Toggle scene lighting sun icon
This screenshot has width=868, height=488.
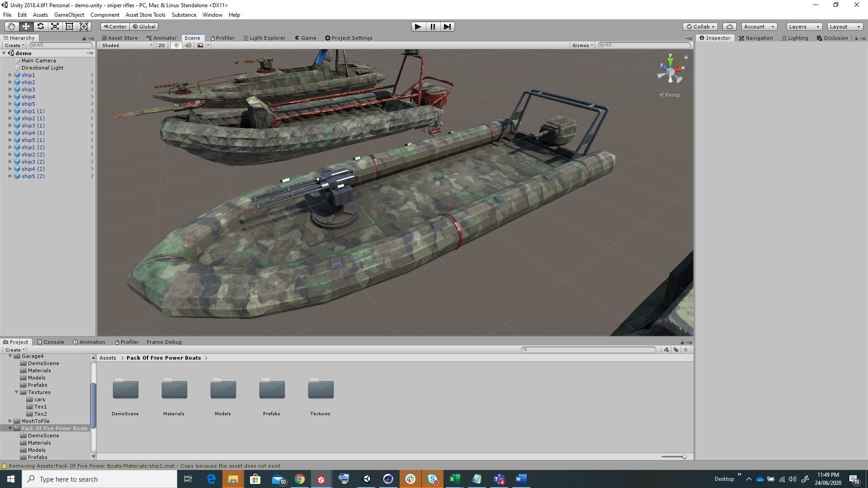(x=176, y=45)
